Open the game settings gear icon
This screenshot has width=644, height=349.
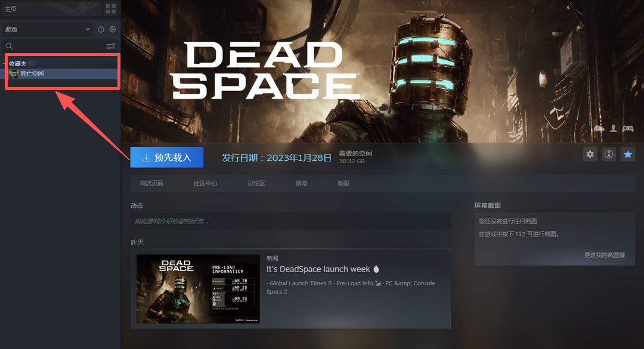point(590,154)
